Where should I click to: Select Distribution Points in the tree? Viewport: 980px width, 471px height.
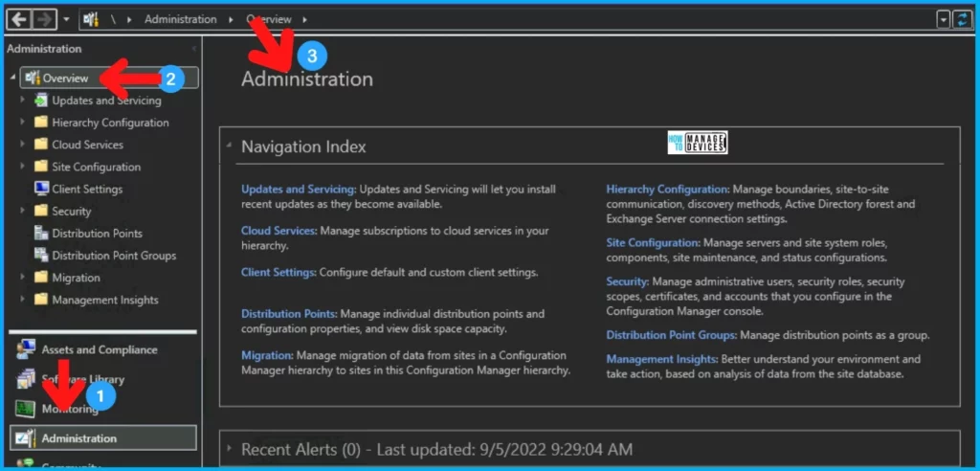98,234
